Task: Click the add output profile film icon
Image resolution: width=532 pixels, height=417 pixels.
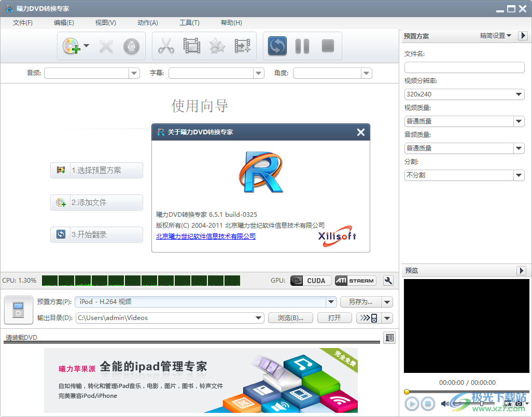Action: click(242, 46)
